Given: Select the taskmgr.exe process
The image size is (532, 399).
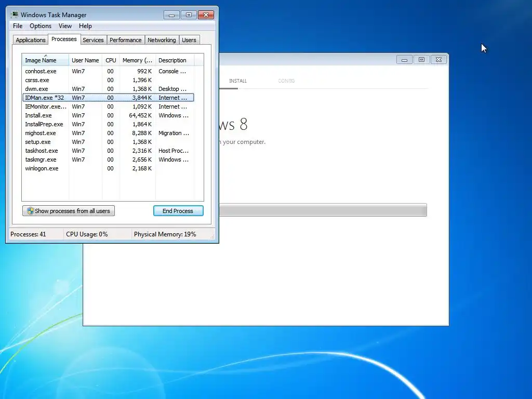Looking at the screenshot, I should [108, 159].
